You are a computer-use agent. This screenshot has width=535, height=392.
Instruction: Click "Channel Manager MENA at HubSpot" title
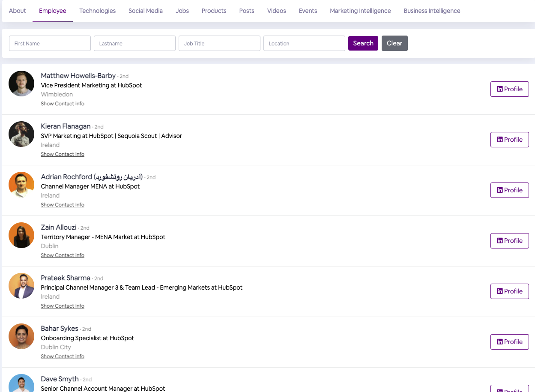[x=90, y=186]
